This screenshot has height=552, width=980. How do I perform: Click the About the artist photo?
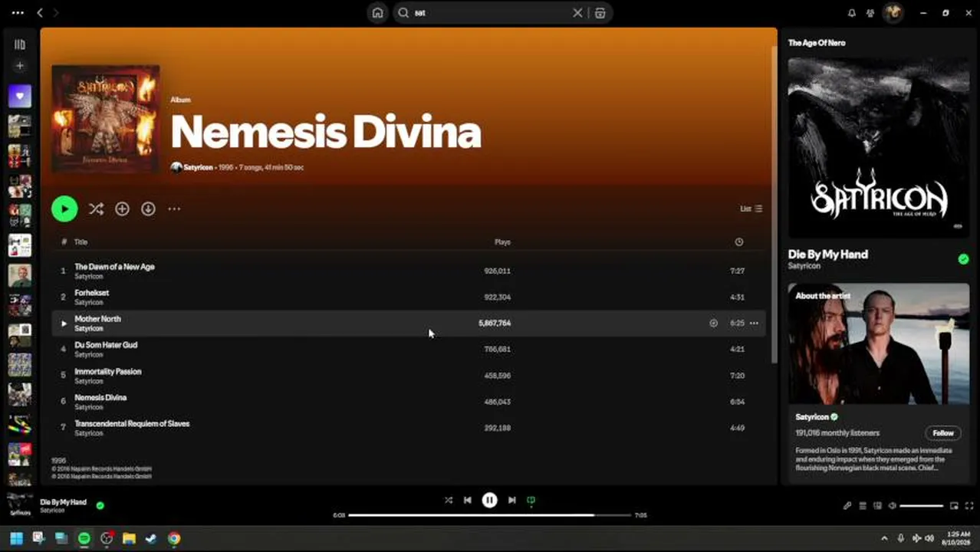(879, 343)
